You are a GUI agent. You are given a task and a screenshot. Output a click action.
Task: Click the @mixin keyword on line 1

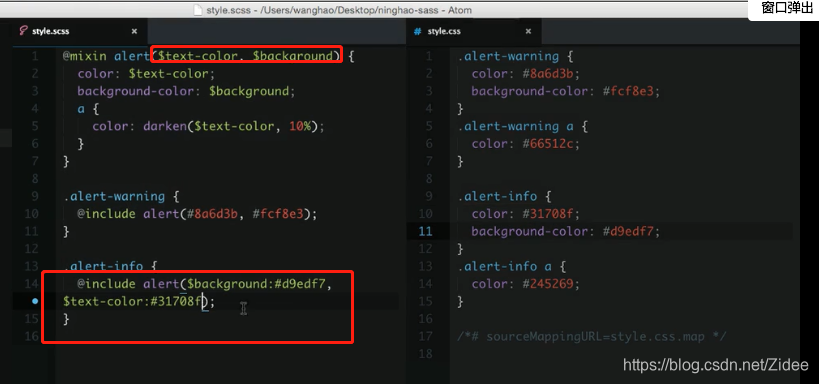pyautogui.click(x=86, y=56)
